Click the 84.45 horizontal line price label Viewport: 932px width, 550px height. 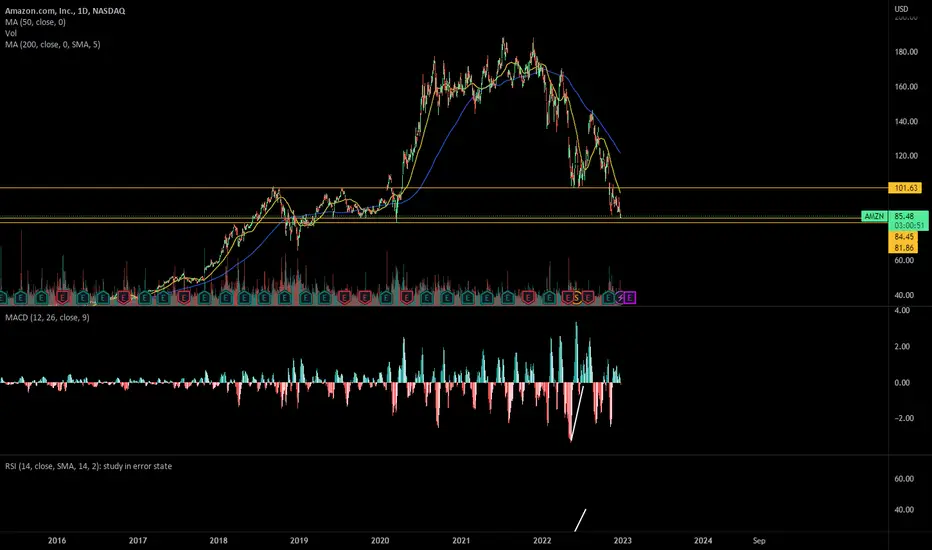(903, 237)
